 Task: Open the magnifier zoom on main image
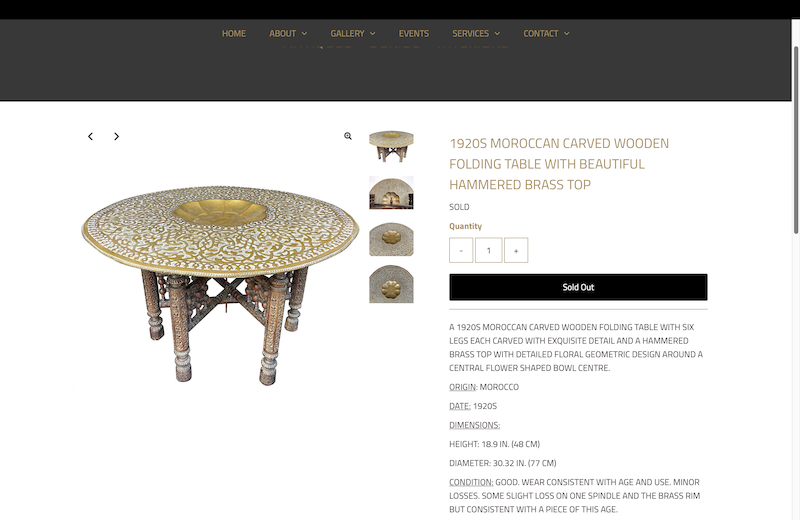coord(347,136)
